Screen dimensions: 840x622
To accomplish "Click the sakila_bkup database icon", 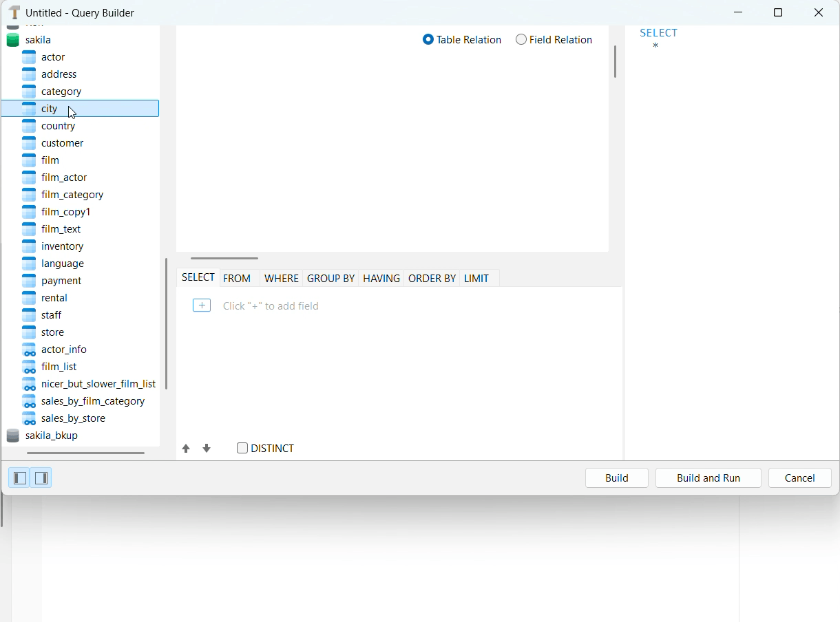I will (13, 436).
